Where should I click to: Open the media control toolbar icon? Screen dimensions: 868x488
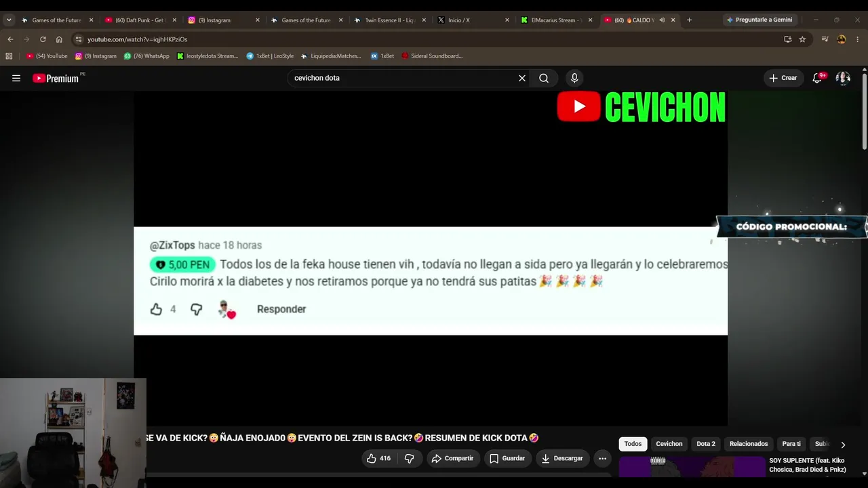coord(825,39)
